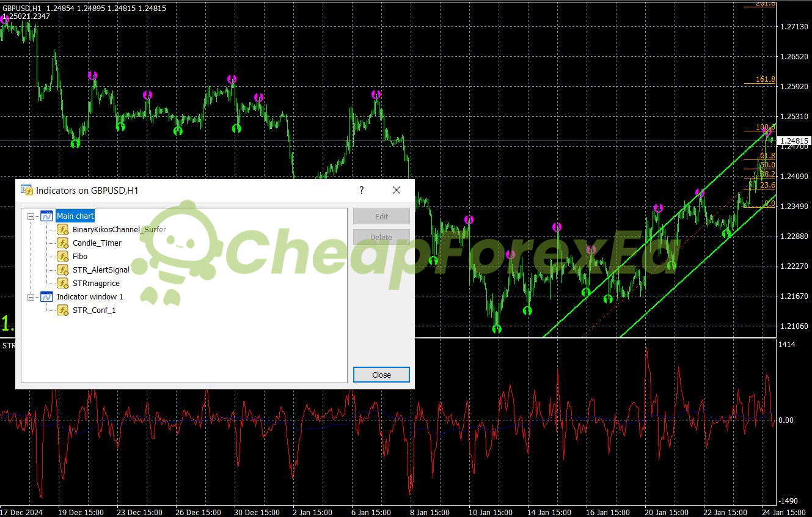Click the Indicator window 1 node icon
This screenshot has height=517, width=812.
[x=46, y=297]
